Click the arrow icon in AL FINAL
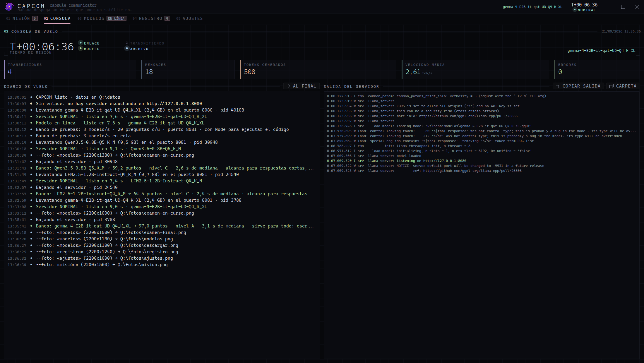Screen dimensions: 644x363 click(x=288, y=86)
